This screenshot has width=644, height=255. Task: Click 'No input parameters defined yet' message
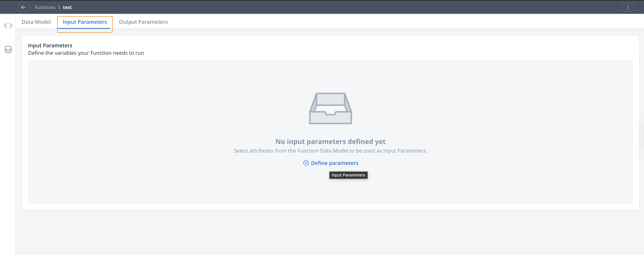330,141
